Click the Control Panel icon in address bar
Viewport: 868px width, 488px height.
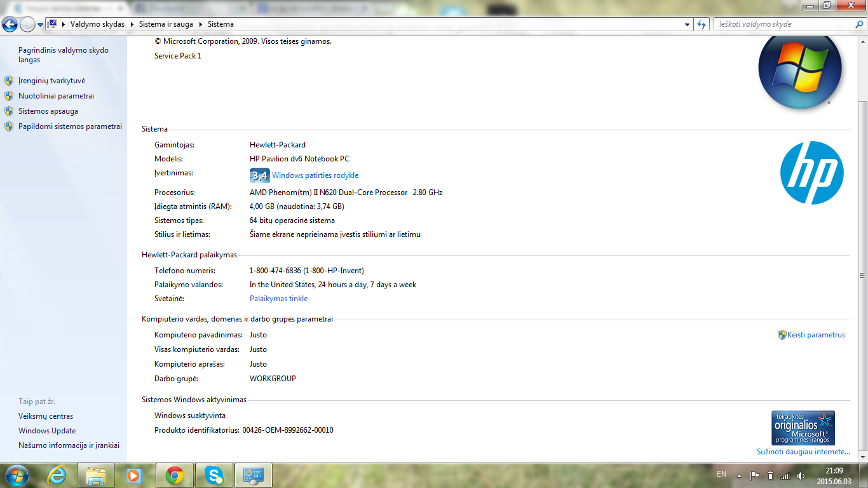click(53, 24)
